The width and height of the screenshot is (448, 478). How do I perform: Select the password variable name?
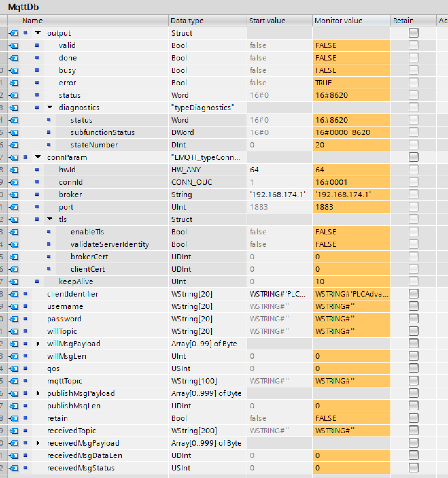click(x=64, y=319)
